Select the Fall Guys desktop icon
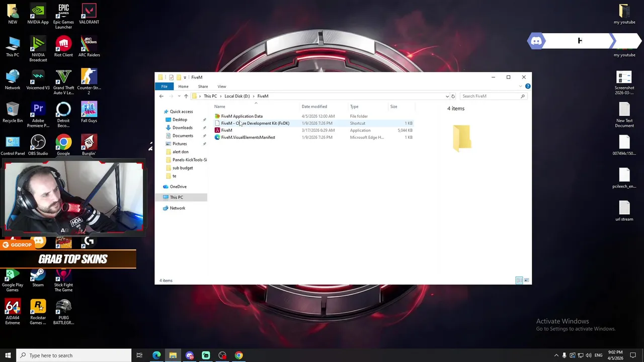Image resolution: width=644 pixels, height=362 pixels. click(x=89, y=113)
